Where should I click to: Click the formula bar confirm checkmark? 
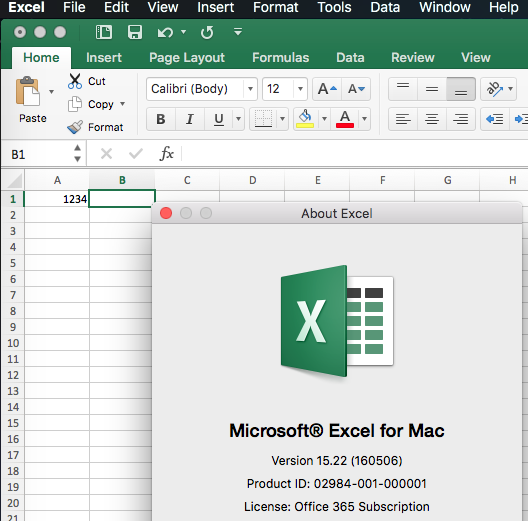pyautogui.click(x=136, y=154)
